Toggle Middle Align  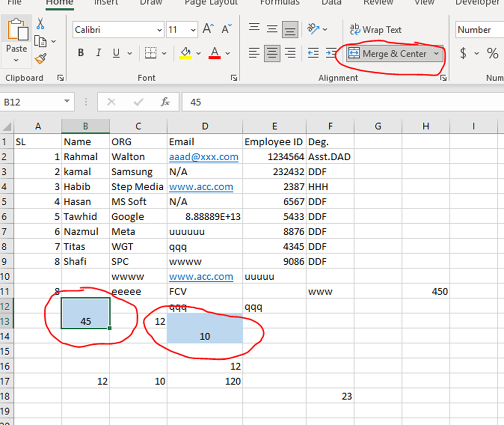[272, 29]
